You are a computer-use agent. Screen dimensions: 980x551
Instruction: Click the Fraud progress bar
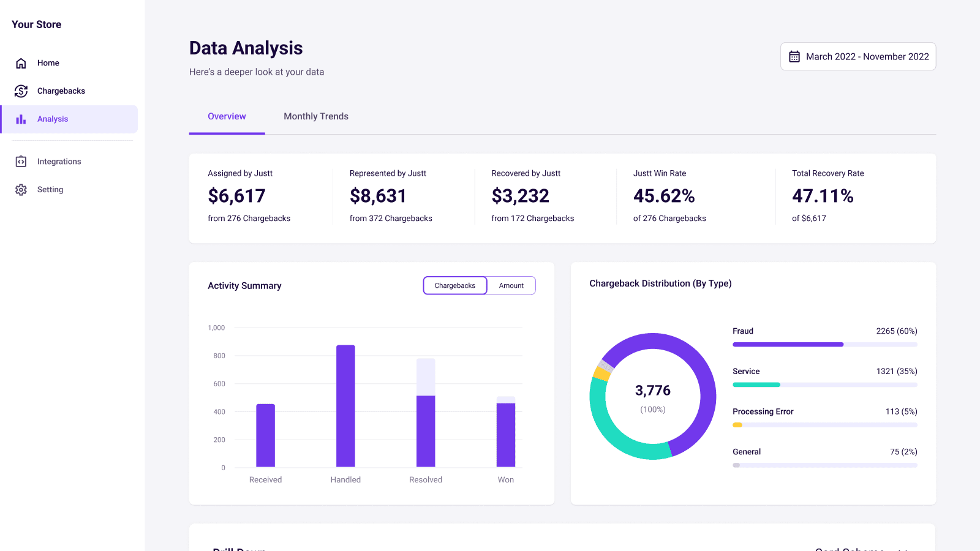click(x=824, y=345)
